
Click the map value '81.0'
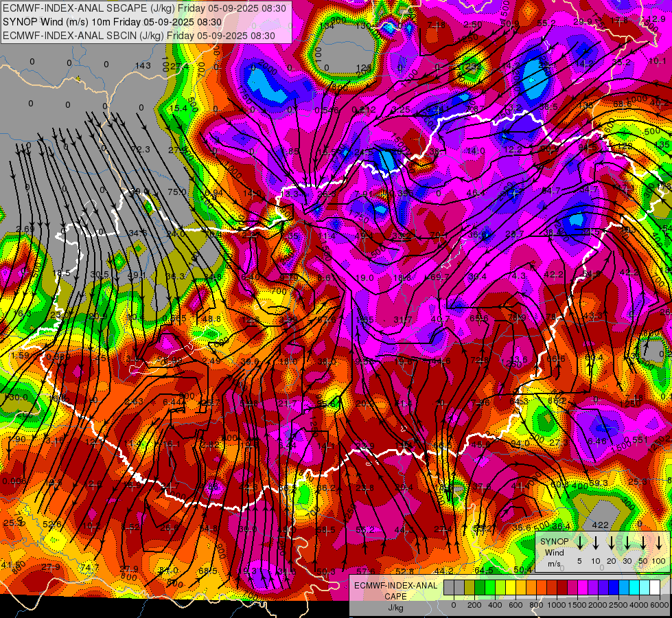168,571
